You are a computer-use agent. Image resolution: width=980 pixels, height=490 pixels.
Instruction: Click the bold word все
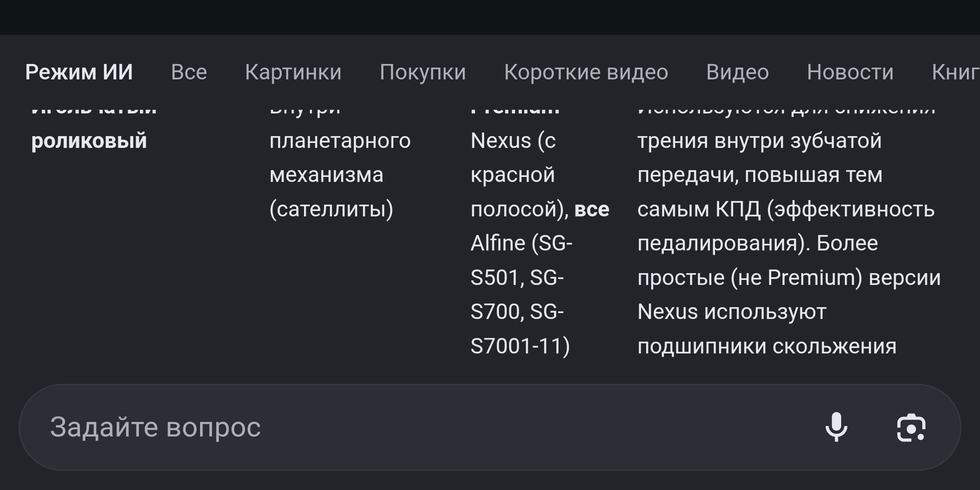click(x=592, y=209)
